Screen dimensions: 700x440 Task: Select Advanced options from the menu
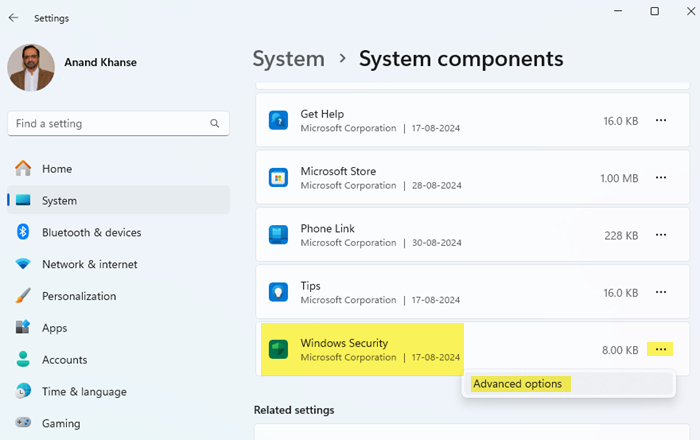tap(518, 384)
